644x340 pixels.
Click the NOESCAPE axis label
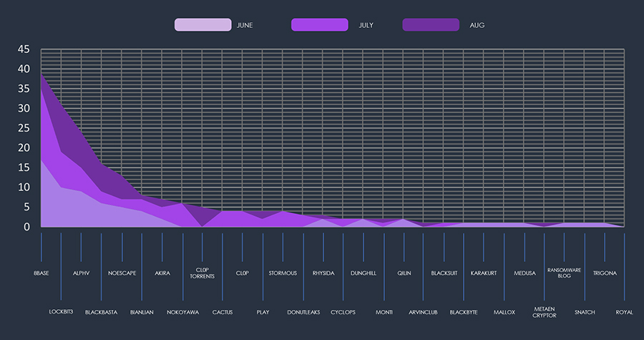122,273
